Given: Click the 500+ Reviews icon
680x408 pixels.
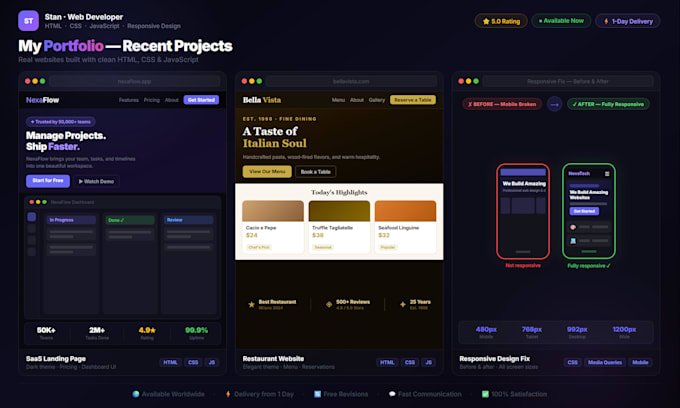Looking at the screenshot, I should click(329, 305).
